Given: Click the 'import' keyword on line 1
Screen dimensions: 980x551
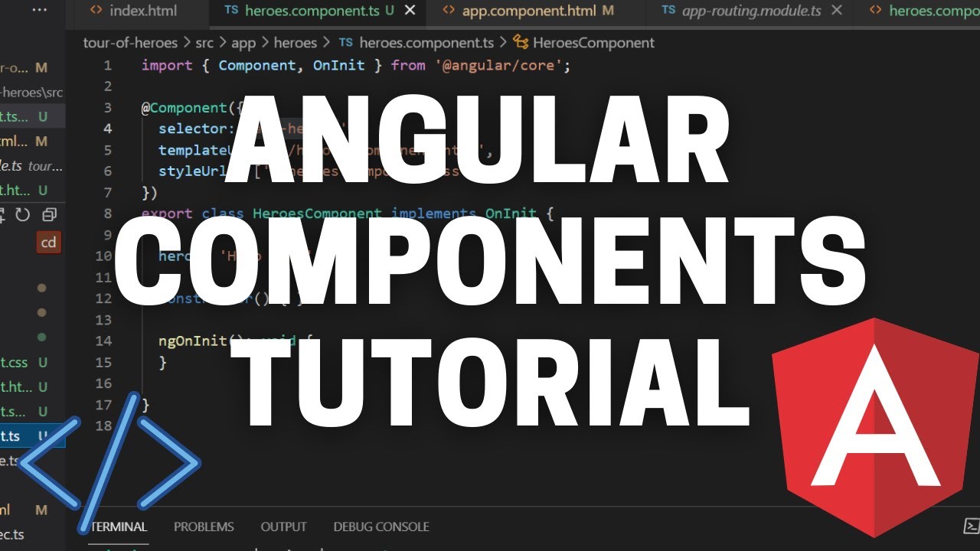Looking at the screenshot, I should [167, 65].
